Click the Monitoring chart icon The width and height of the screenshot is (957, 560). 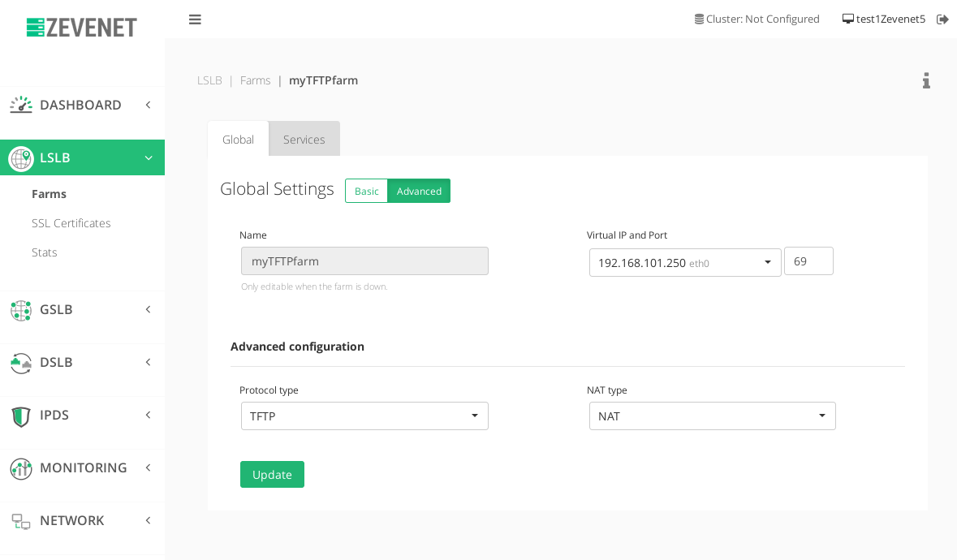pos(21,468)
